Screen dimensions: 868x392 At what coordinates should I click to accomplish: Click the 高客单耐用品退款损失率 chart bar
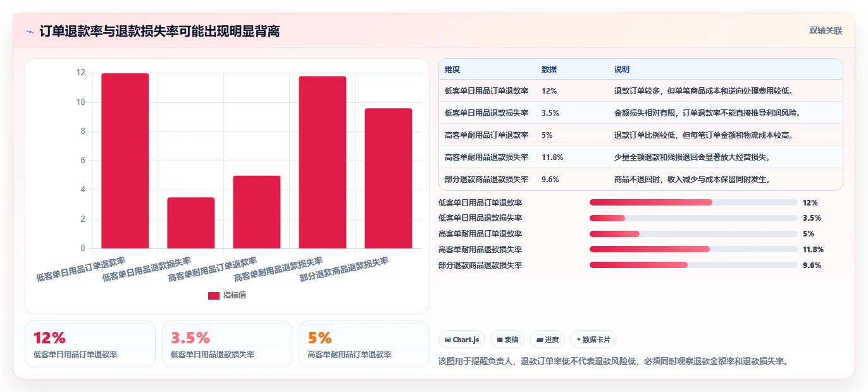point(323,162)
